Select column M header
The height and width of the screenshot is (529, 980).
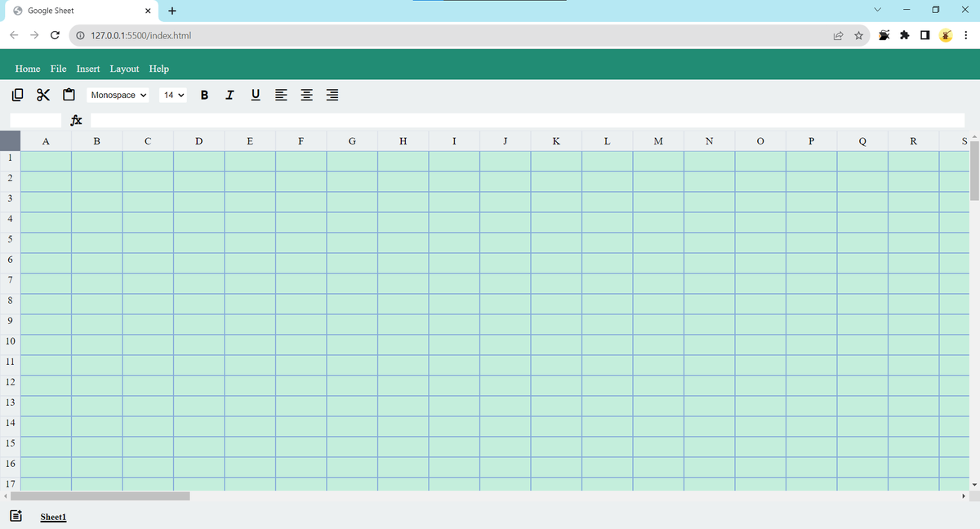[658, 140]
